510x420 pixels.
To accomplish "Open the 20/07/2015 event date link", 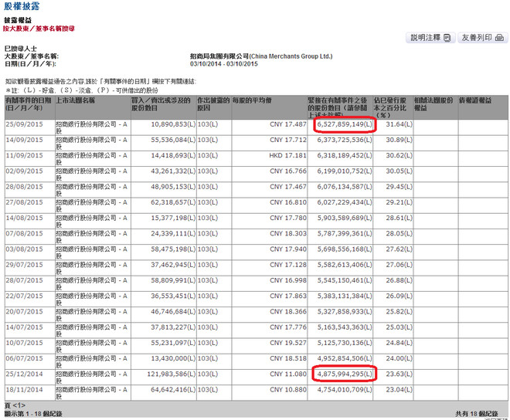I will tap(24, 311).
